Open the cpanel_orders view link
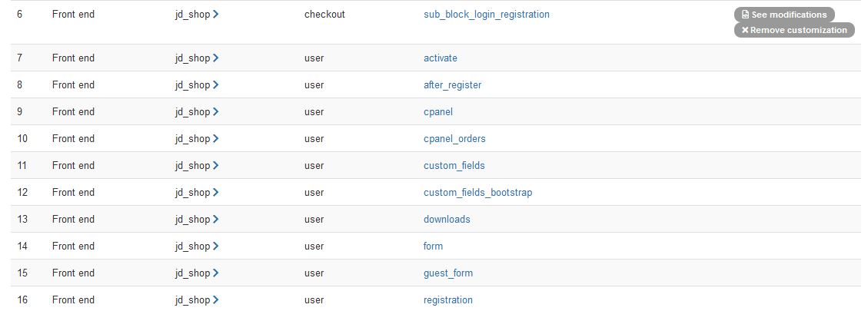Image resolution: width=868 pixels, height=311 pixels. (x=454, y=138)
